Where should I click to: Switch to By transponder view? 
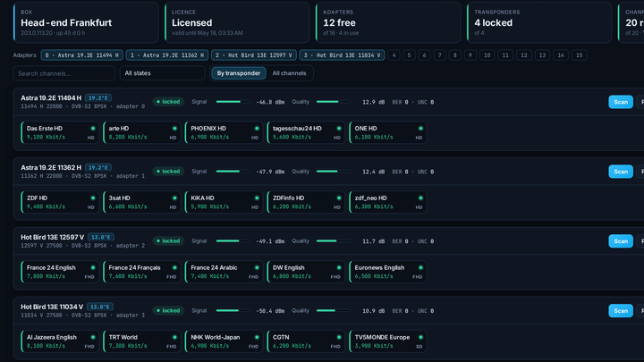(239, 73)
